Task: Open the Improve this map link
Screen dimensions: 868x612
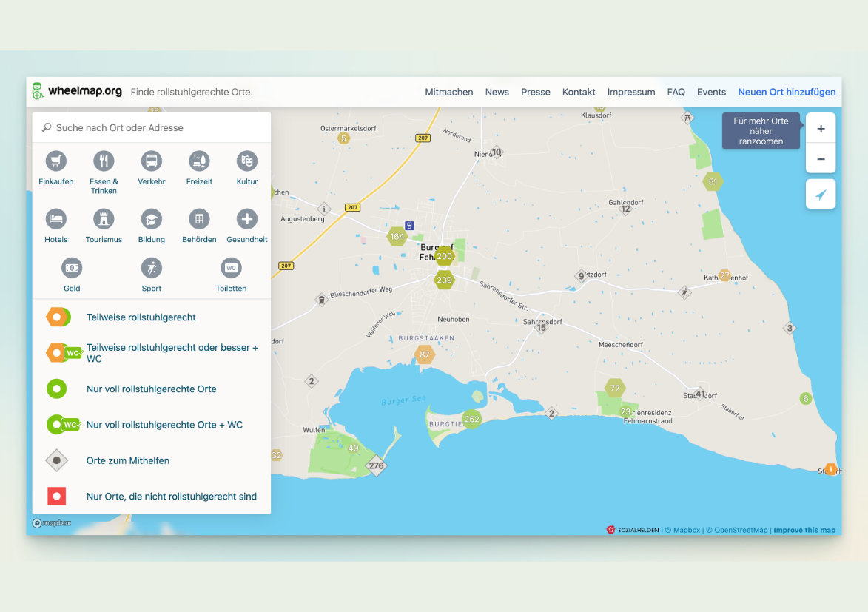Action: 804,530
